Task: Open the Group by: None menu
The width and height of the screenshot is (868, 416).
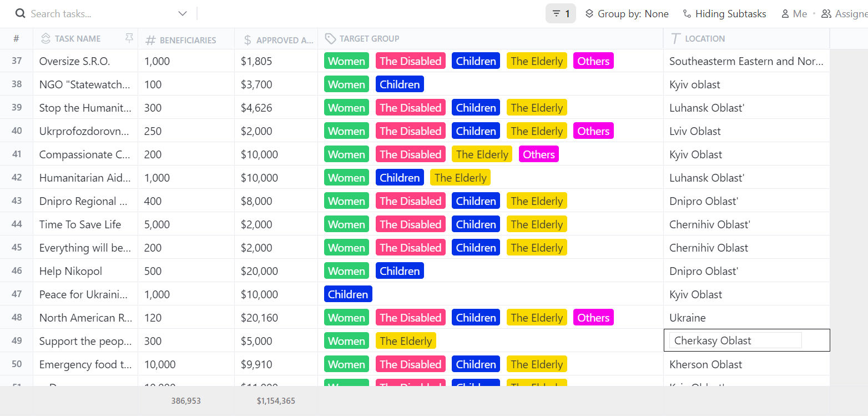Action: (627, 14)
